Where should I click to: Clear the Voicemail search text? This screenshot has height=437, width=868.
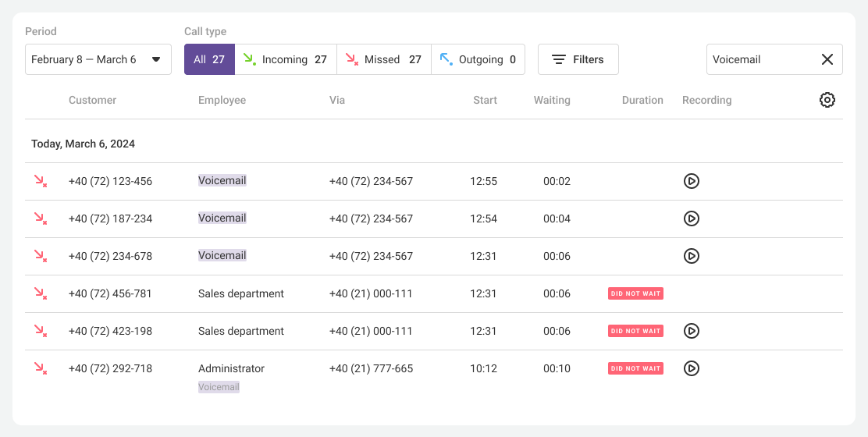pos(827,59)
